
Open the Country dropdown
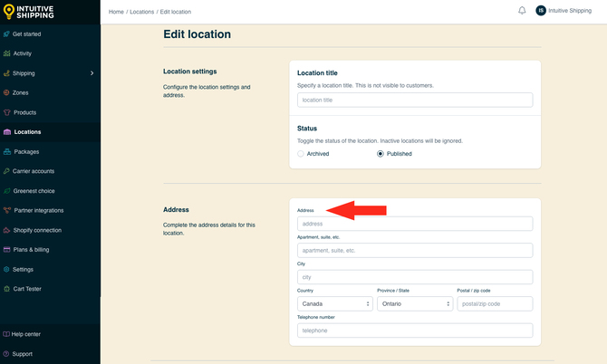click(335, 303)
